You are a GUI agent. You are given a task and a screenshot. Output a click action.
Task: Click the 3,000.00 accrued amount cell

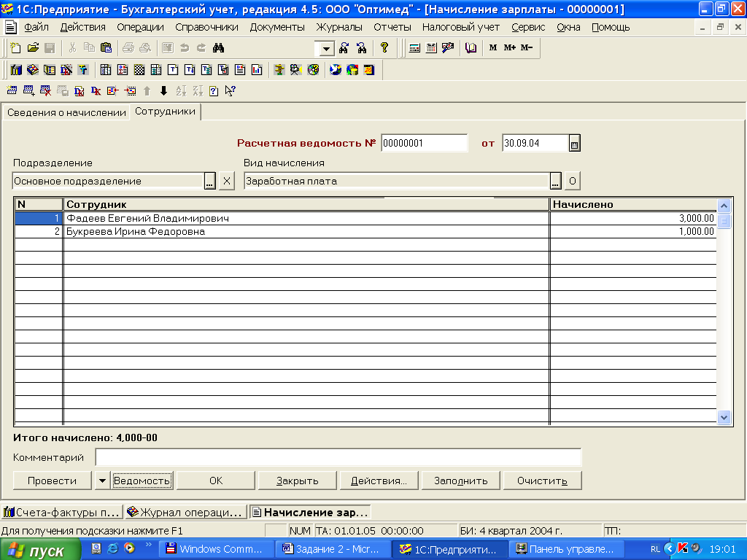pyautogui.click(x=633, y=218)
